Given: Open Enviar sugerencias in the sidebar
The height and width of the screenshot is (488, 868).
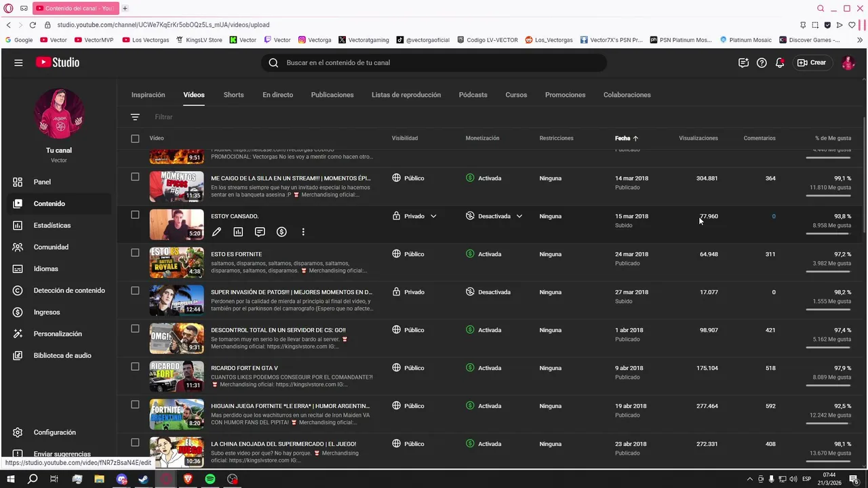Looking at the screenshot, I should tap(58, 454).
